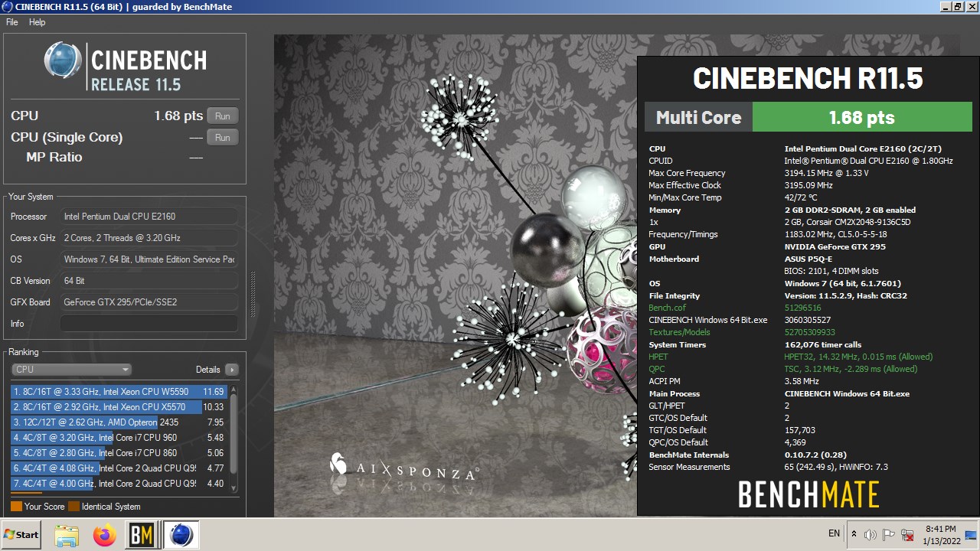This screenshot has width=980, height=551.
Task: Run the CPU multi-core benchmark
Action: (x=222, y=116)
